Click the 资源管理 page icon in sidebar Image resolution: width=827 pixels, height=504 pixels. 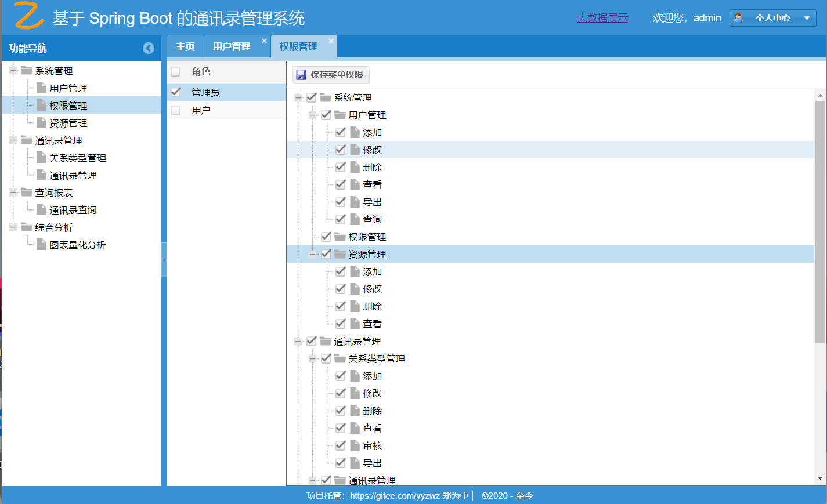pos(41,122)
